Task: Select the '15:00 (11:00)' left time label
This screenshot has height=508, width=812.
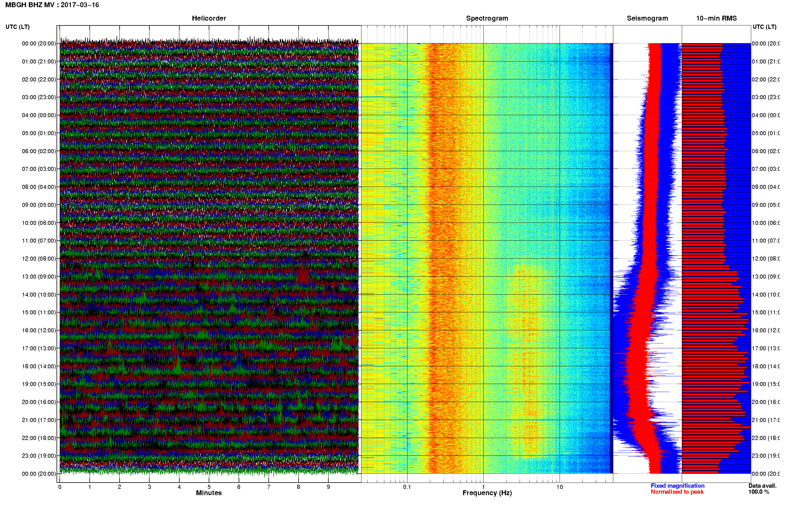Action: (x=39, y=313)
